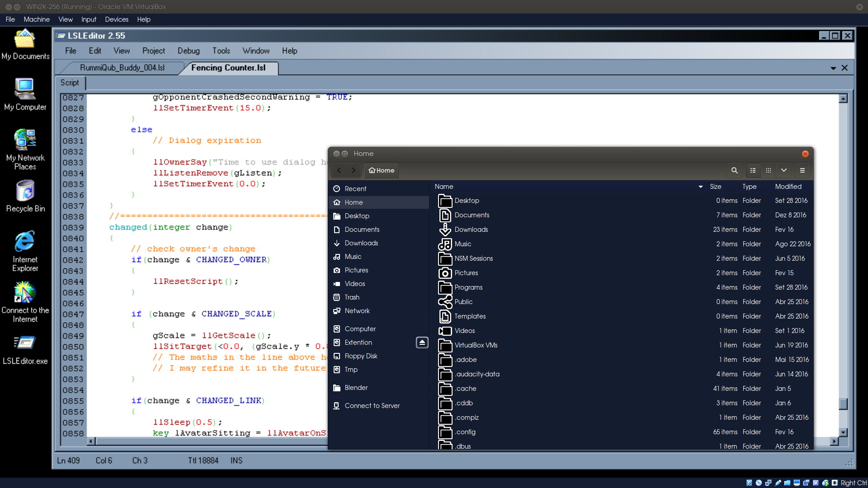Open LSLEditor Edit menu
Viewport: 868px width, 488px height.
pyautogui.click(x=95, y=51)
